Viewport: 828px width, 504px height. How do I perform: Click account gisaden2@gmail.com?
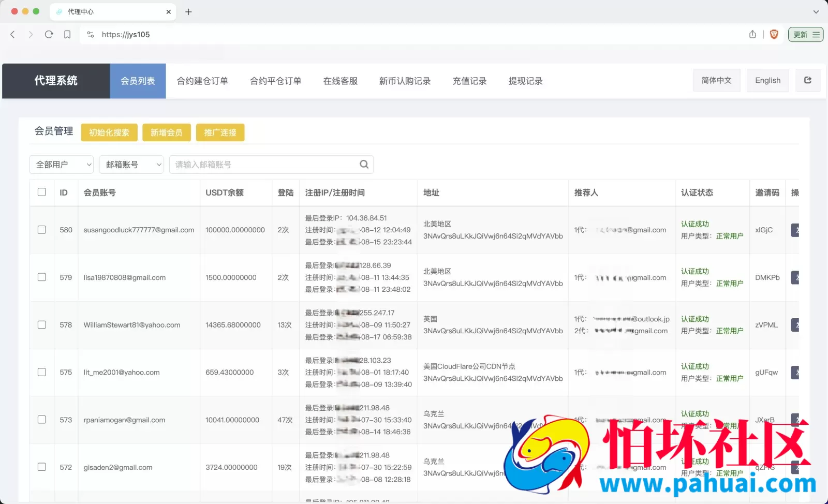click(118, 467)
